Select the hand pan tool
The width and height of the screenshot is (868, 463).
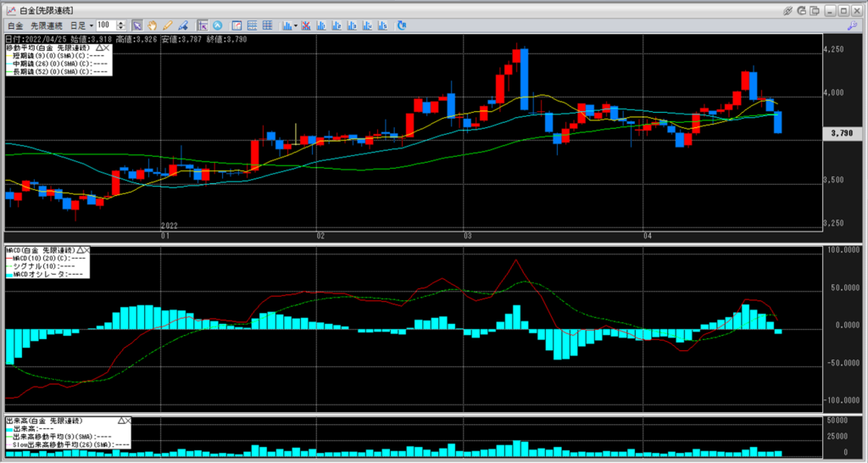click(152, 25)
